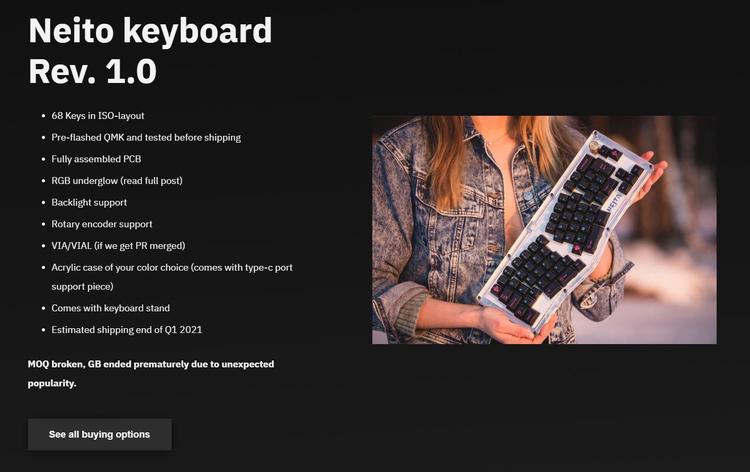Image resolution: width=750 pixels, height=472 pixels.
Task: Select the VIA/VIAL PR merged line
Action: [118, 246]
